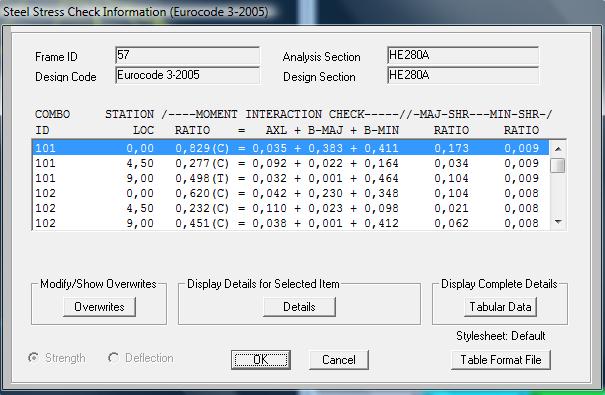
Task: Select combo 101 row at station 4,50
Action: (x=291, y=163)
